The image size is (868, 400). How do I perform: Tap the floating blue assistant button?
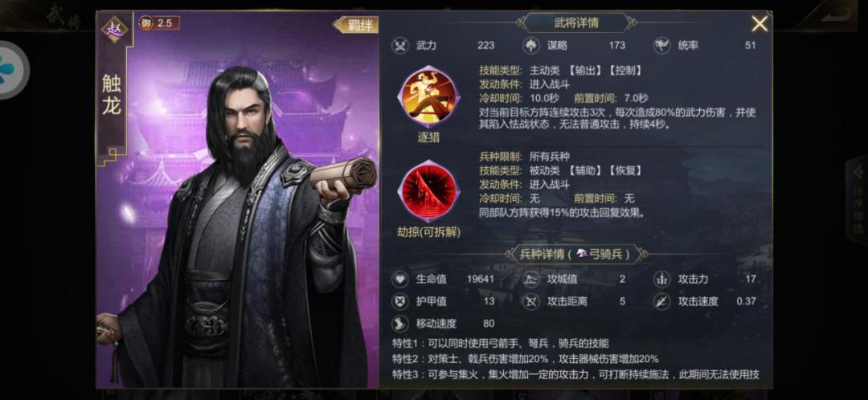(x=10, y=70)
